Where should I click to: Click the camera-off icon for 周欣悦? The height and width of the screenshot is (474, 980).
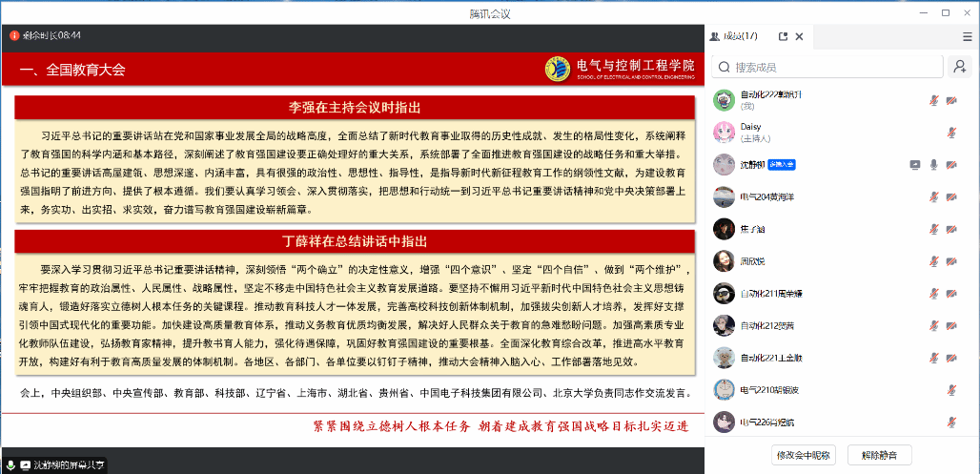click(x=951, y=261)
